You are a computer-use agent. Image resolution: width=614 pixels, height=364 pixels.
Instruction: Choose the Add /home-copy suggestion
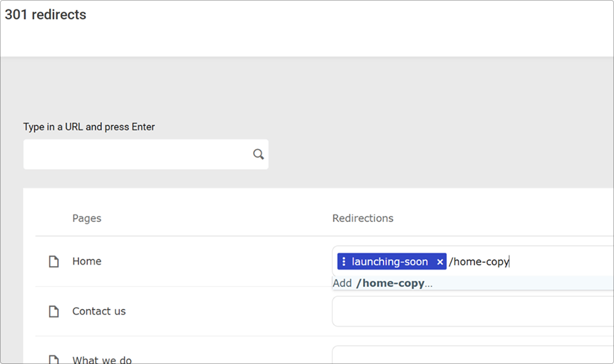[382, 283]
